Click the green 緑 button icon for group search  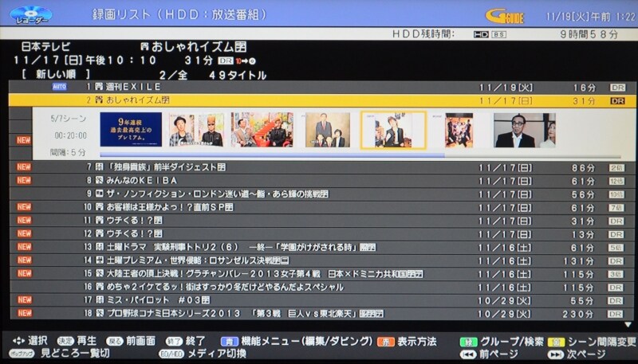pos(468,342)
